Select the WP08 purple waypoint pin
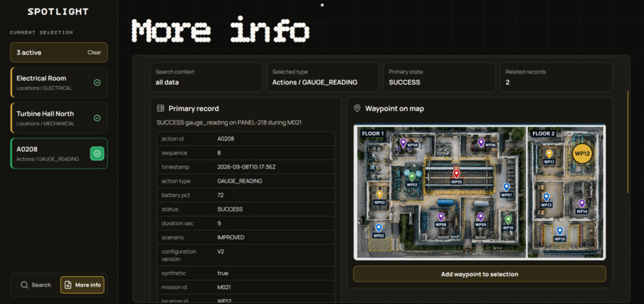 click(441, 216)
